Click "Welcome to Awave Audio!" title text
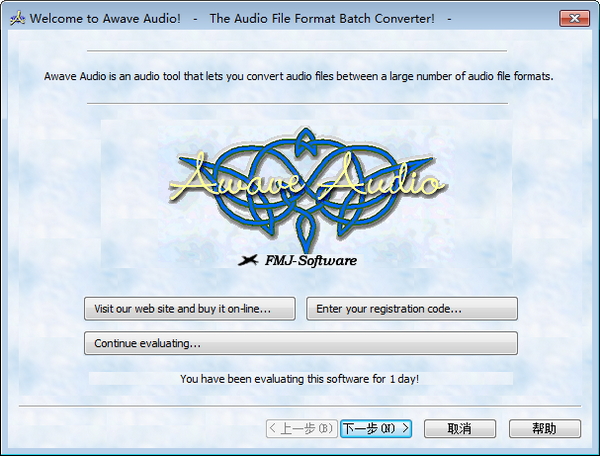Image resolution: width=600 pixels, height=456 pixels. tap(106, 18)
